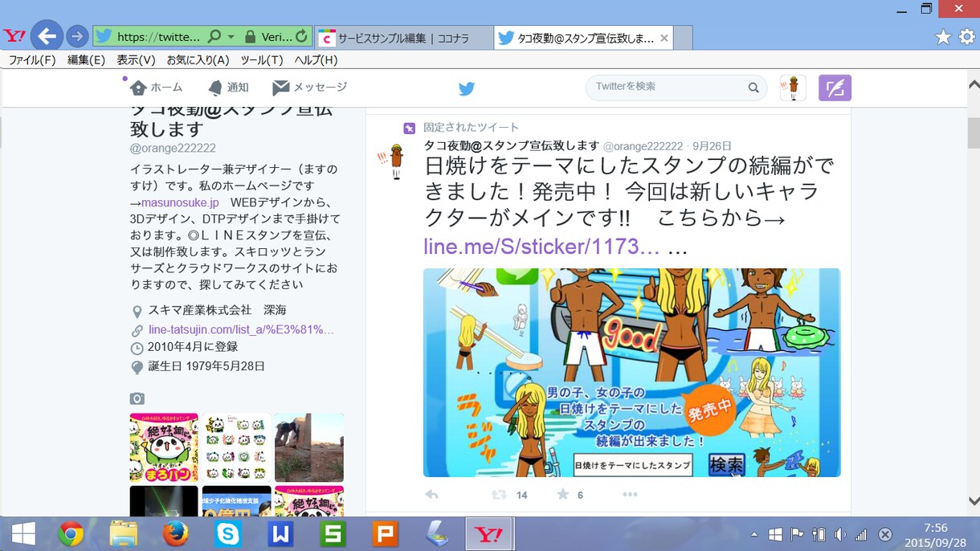The image size is (980, 551).
Task: Go to Twitter ホーム
Action: click(157, 88)
